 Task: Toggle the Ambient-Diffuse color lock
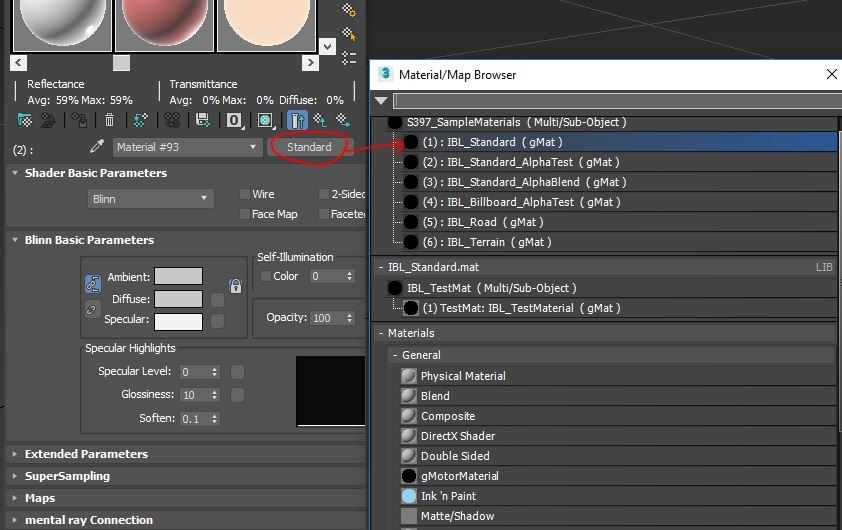click(x=92, y=284)
